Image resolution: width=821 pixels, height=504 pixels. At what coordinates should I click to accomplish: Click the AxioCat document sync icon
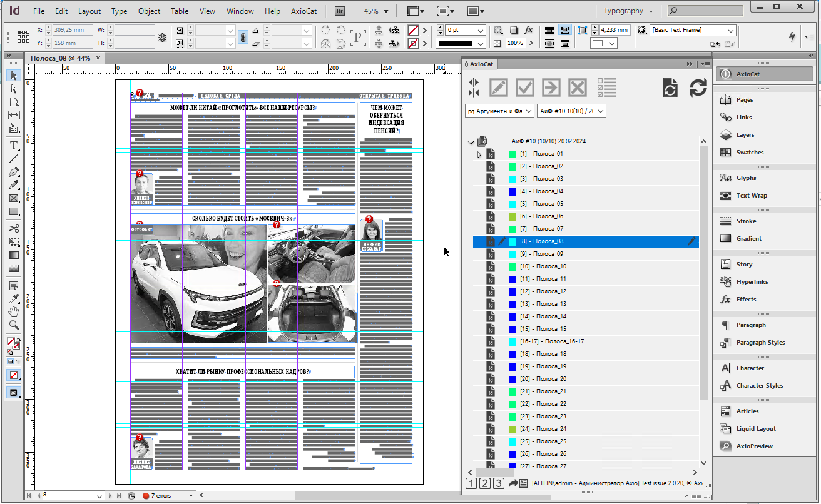pos(670,88)
